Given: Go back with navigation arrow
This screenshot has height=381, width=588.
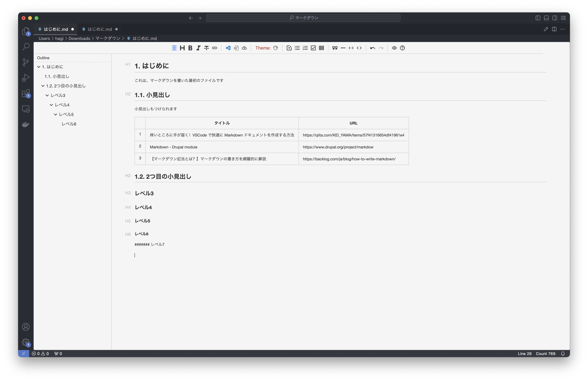Looking at the screenshot, I should [x=191, y=18].
